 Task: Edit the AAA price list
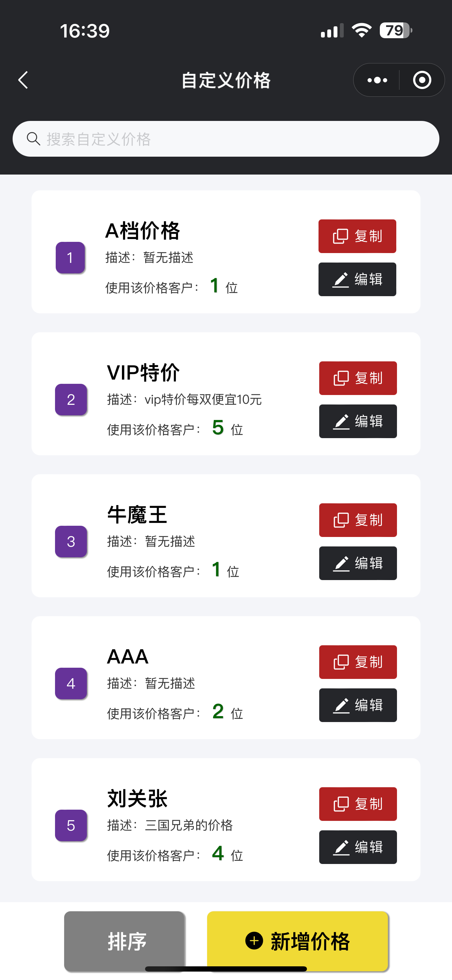[x=358, y=705]
